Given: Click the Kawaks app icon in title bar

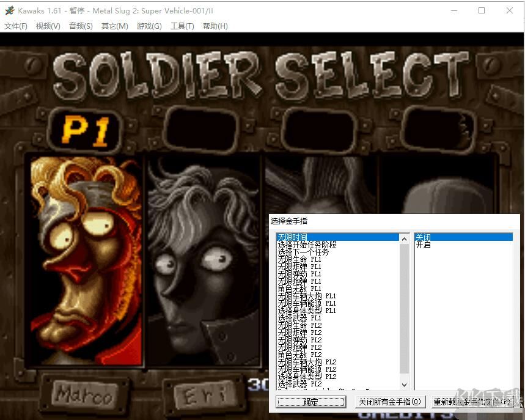Looking at the screenshot, I should pyautogui.click(x=9, y=10).
